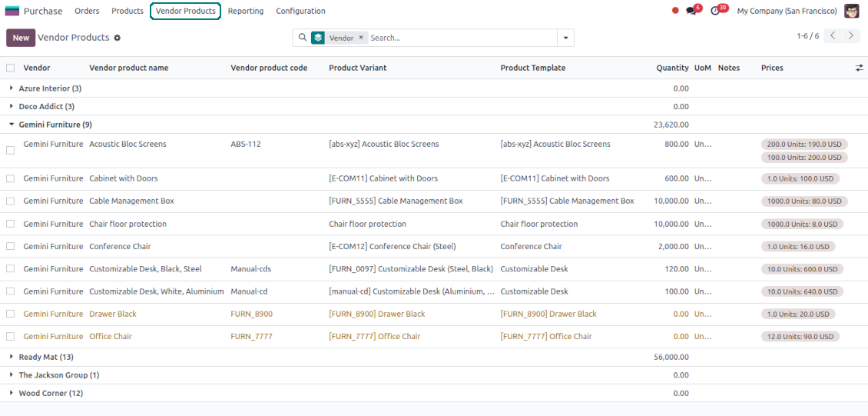This screenshot has width=868, height=416.
Task: Focus the Search... input field
Action: tap(462, 38)
